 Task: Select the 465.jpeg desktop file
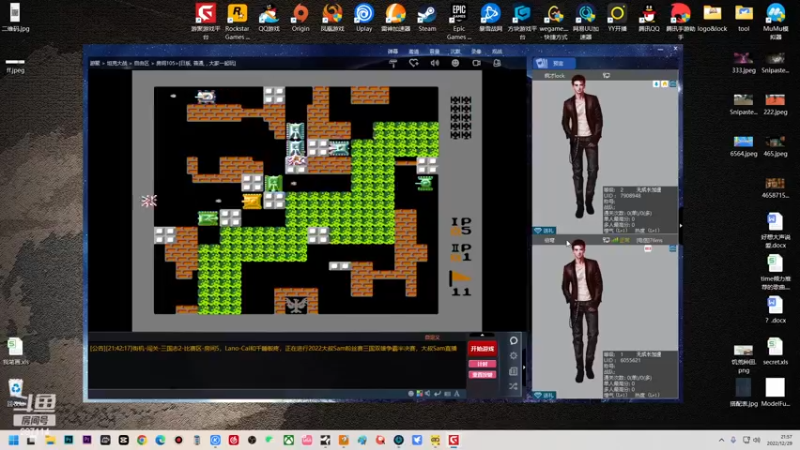coord(775,146)
